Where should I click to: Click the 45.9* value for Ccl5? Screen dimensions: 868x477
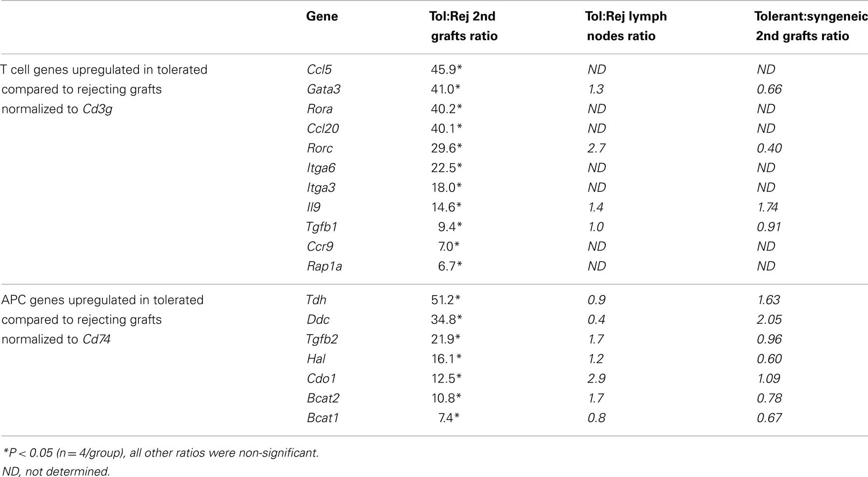tap(446, 70)
